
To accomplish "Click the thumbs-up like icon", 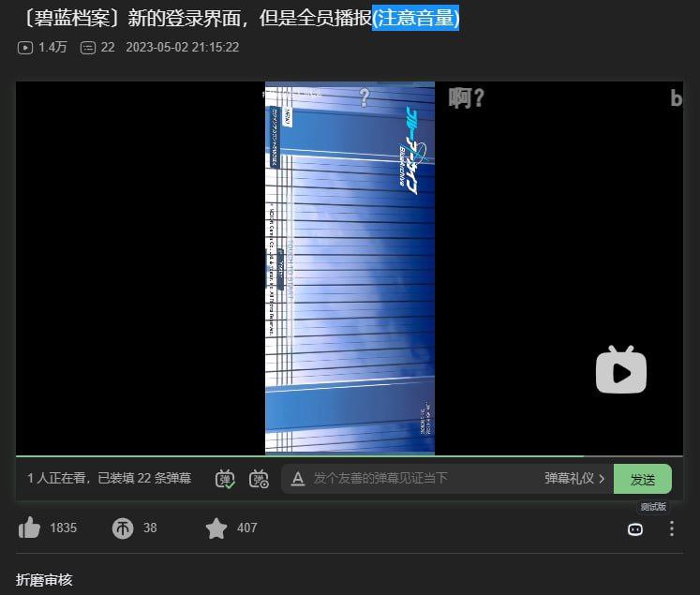I will click(x=29, y=528).
